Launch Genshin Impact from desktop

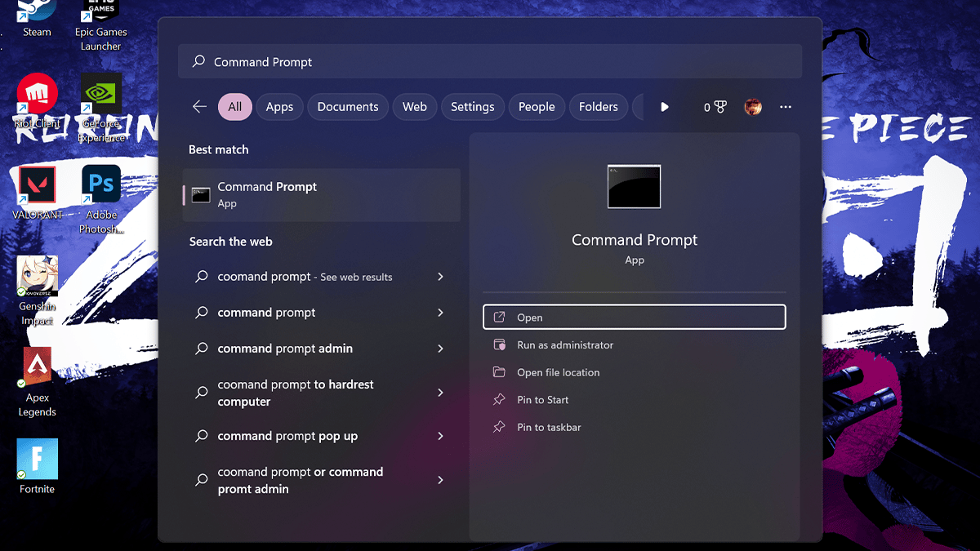tap(38, 277)
